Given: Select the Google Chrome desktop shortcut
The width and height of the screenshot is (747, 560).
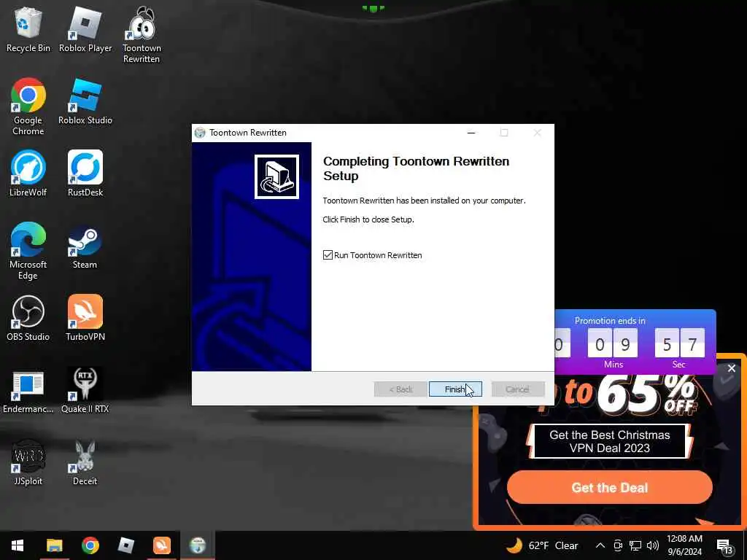Looking at the screenshot, I should point(28,106).
